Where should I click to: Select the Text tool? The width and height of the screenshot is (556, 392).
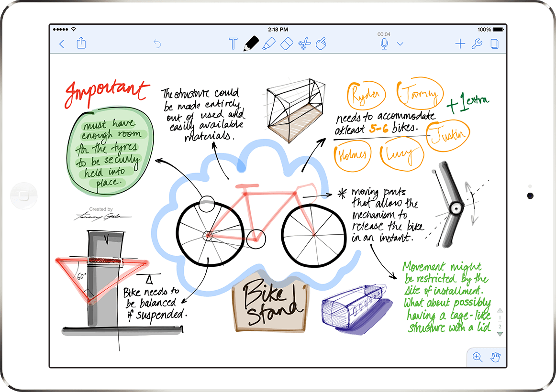click(233, 43)
